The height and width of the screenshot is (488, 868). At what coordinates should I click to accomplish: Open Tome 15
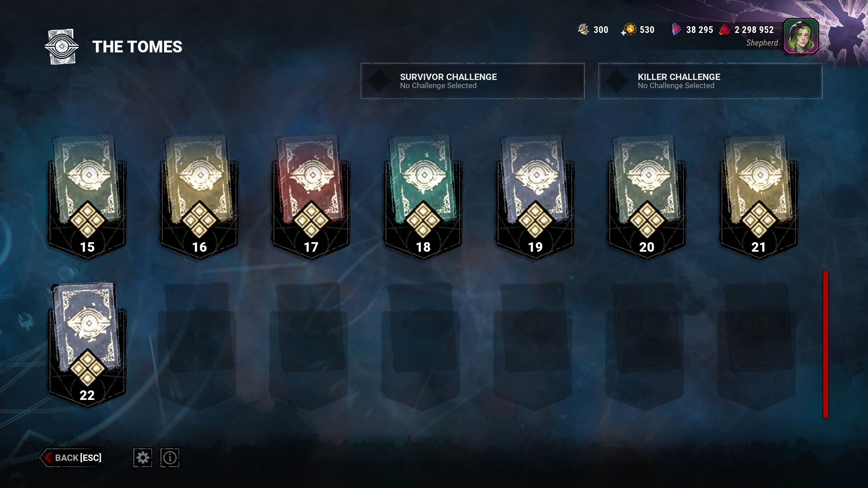tap(87, 197)
